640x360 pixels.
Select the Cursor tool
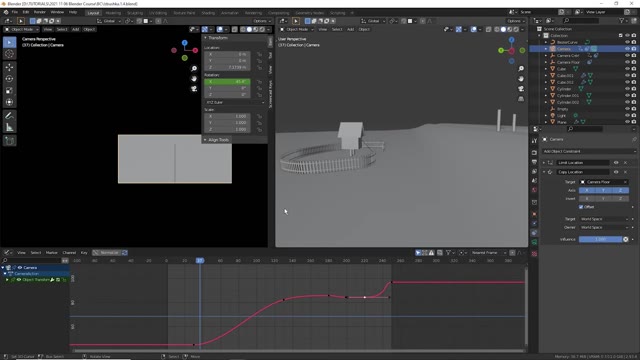(9, 54)
